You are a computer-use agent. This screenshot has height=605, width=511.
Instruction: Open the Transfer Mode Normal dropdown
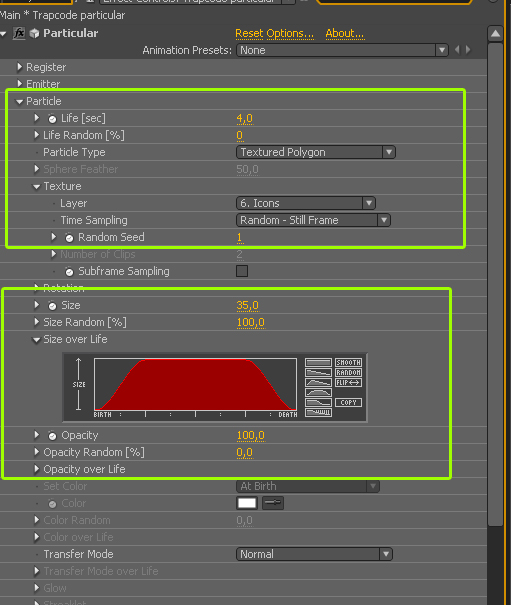coord(314,554)
